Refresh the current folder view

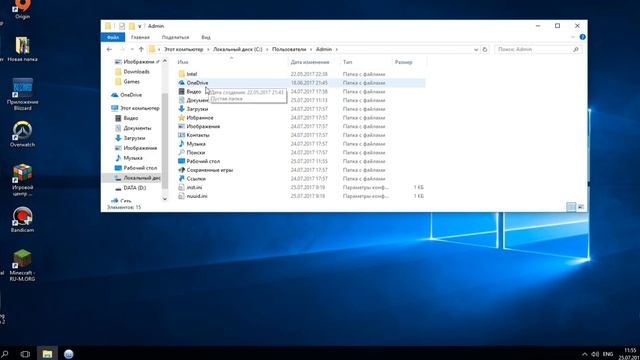[x=484, y=49]
